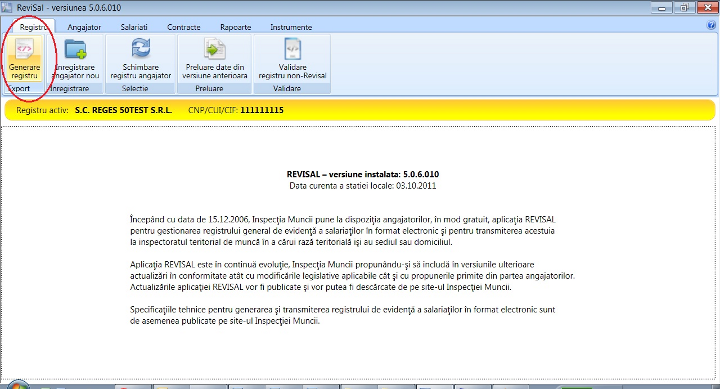Click the Registru activ label
The image size is (720, 389).
pyautogui.click(x=42, y=110)
